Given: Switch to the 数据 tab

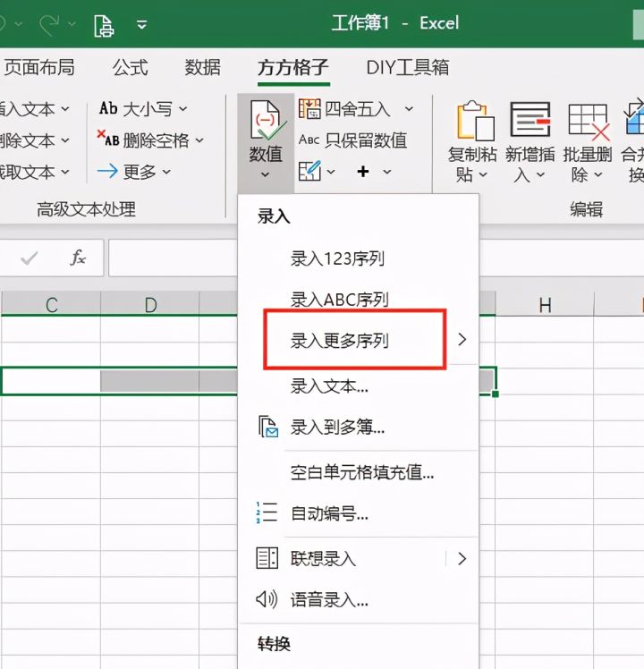Looking at the screenshot, I should (202, 67).
